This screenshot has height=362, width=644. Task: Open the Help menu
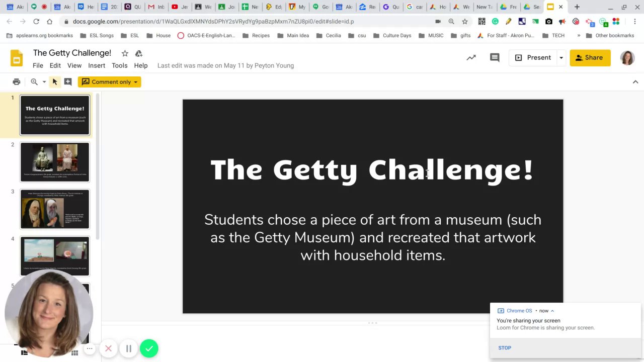pyautogui.click(x=141, y=65)
